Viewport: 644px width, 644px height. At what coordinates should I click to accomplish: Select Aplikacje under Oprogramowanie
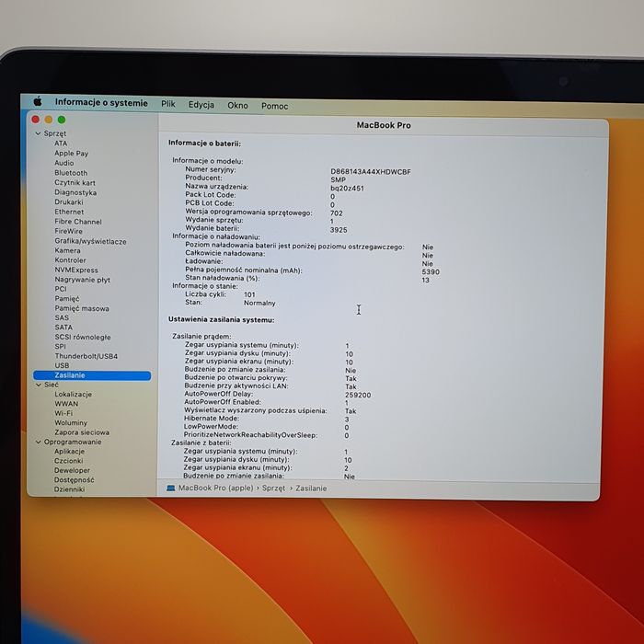(x=69, y=452)
